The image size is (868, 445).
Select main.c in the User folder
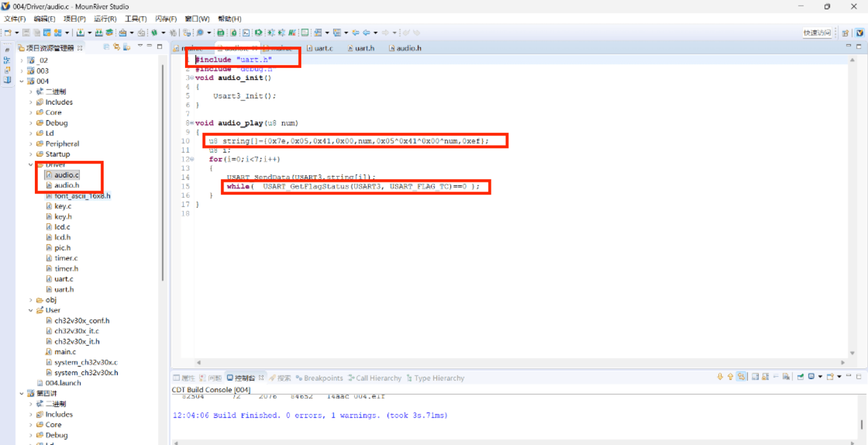point(65,352)
